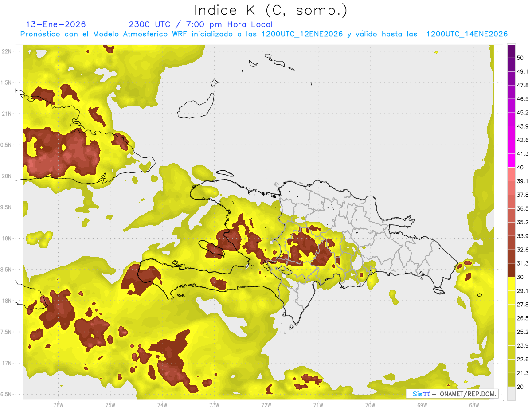The width and height of the screenshot is (532, 411).
Task: Pick the dark brown swatch between 30 and 31.3
Action: pos(511,270)
